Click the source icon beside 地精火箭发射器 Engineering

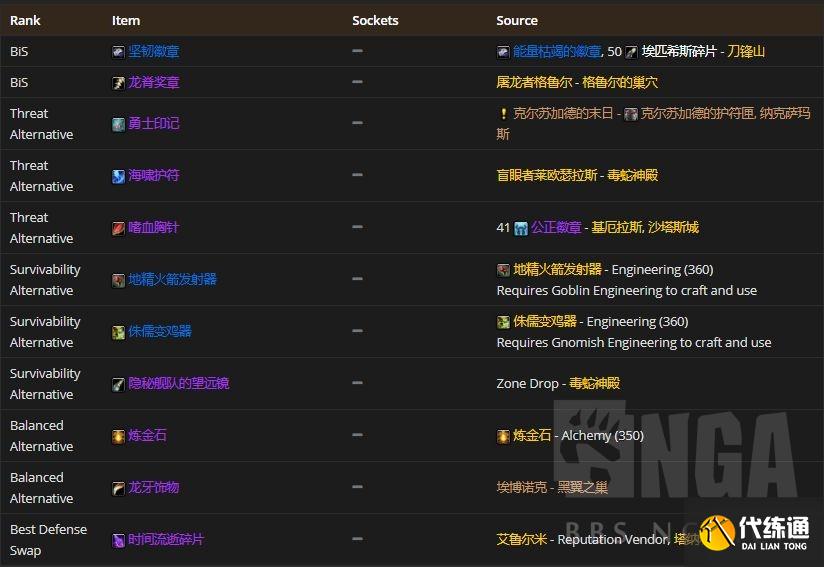[503, 270]
